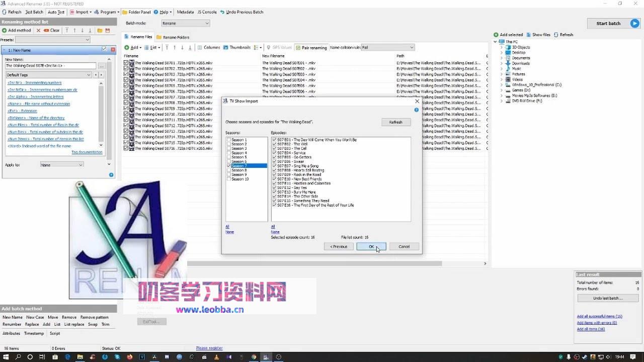The width and height of the screenshot is (644, 362).
Task: Click the Refresh toolbar icon in main window
Action: 5,12
